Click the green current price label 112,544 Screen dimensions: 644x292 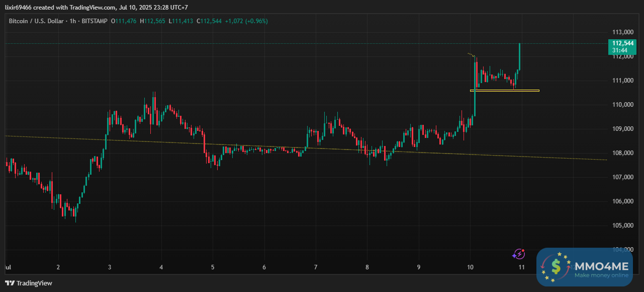623,47
